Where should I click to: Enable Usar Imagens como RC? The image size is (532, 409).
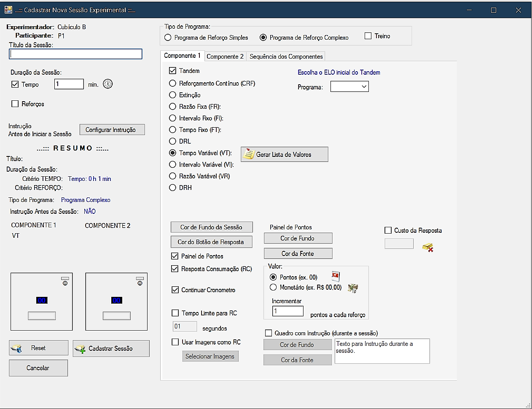tap(175, 342)
